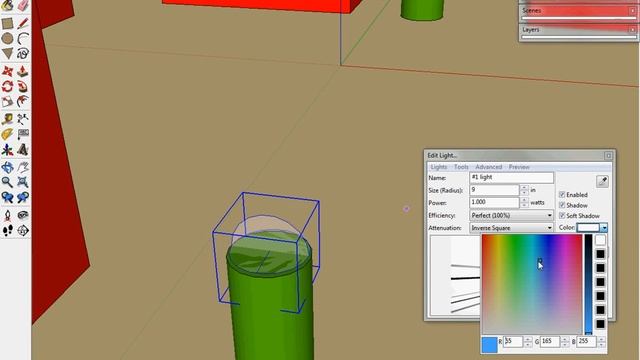Go to Previous camera view
Image resolution: width=640 pixels, height=360 pixels.
[x=7, y=198]
